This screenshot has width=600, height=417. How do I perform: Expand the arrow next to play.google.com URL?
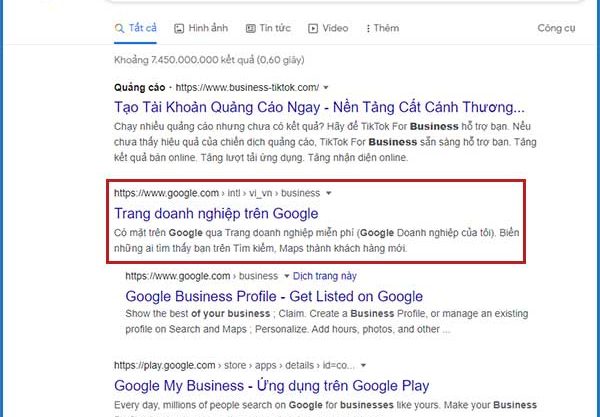tap(363, 366)
